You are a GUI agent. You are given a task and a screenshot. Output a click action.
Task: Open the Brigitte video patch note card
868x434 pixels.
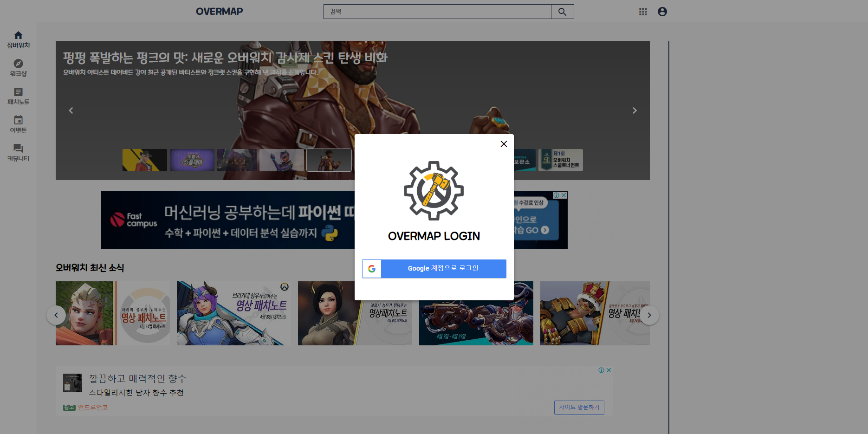(x=234, y=313)
